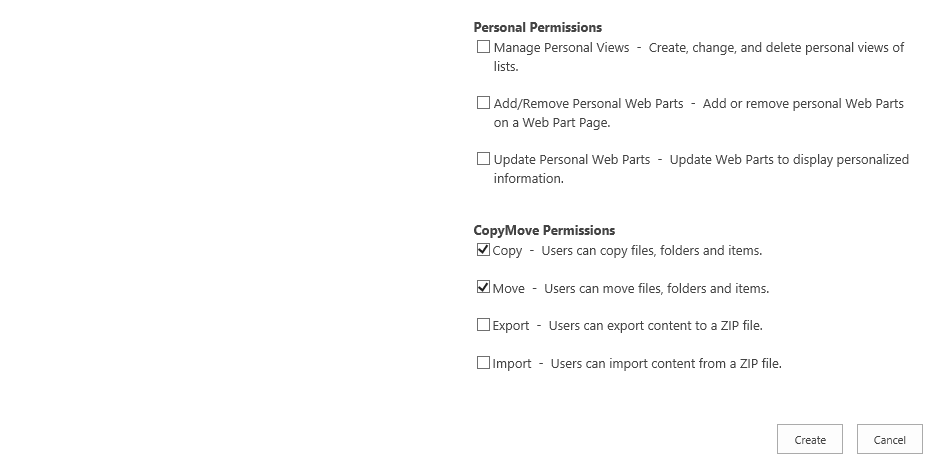Click 'Users can import content from a ZIP file' description

(x=665, y=364)
